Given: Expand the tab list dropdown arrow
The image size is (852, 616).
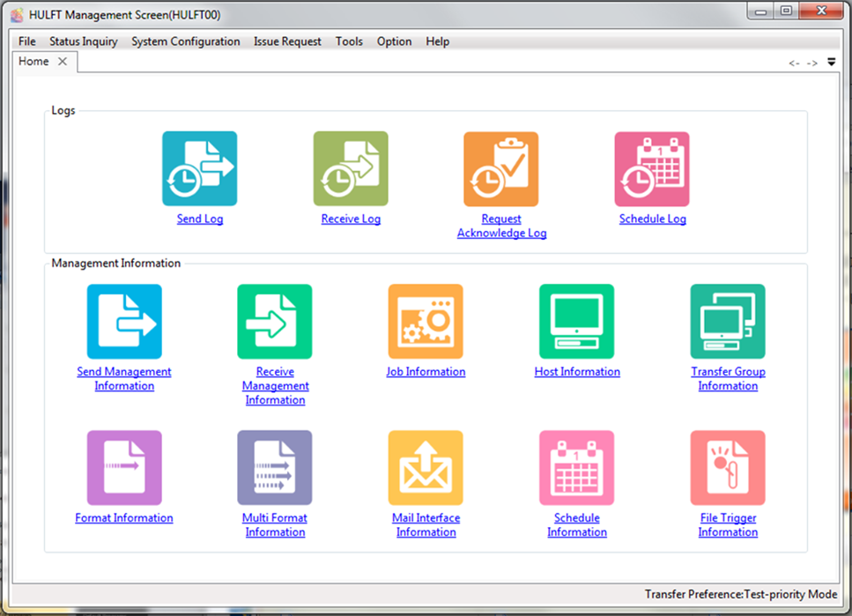Looking at the screenshot, I should click(831, 63).
